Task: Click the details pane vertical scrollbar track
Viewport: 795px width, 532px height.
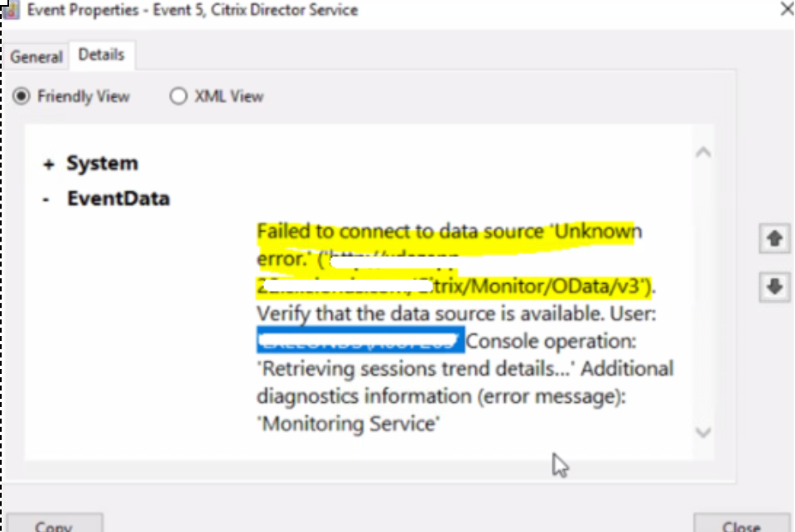Action: pyautogui.click(x=703, y=292)
